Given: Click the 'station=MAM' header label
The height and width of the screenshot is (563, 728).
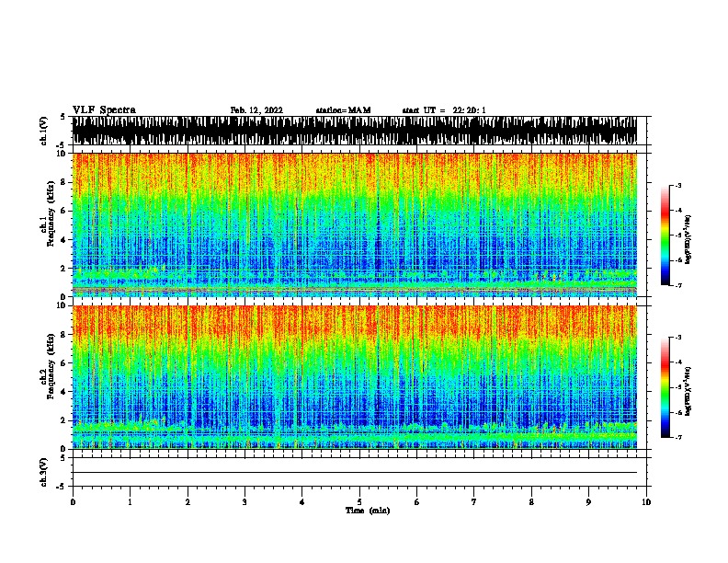Looking at the screenshot, I should tap(343, 110).
